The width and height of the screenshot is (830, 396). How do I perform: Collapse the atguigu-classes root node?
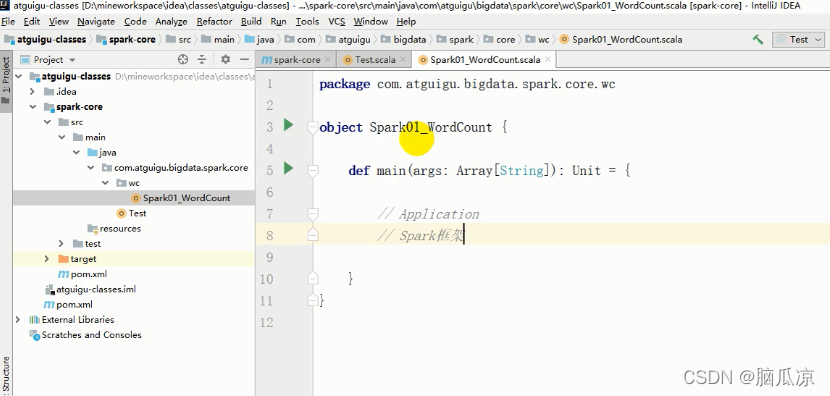click(20, 76)
